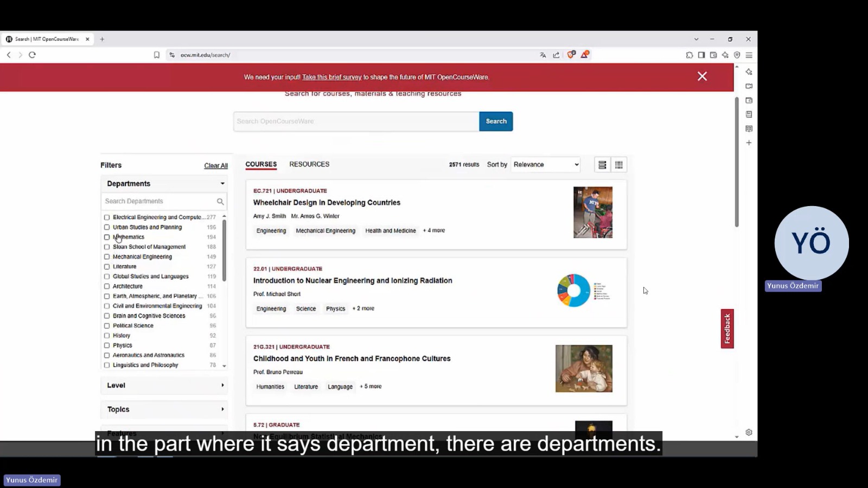Toggle the sidebar panel icon in the toolbar
Viewport: 868px width, 488px height.
tap(701, 55)
